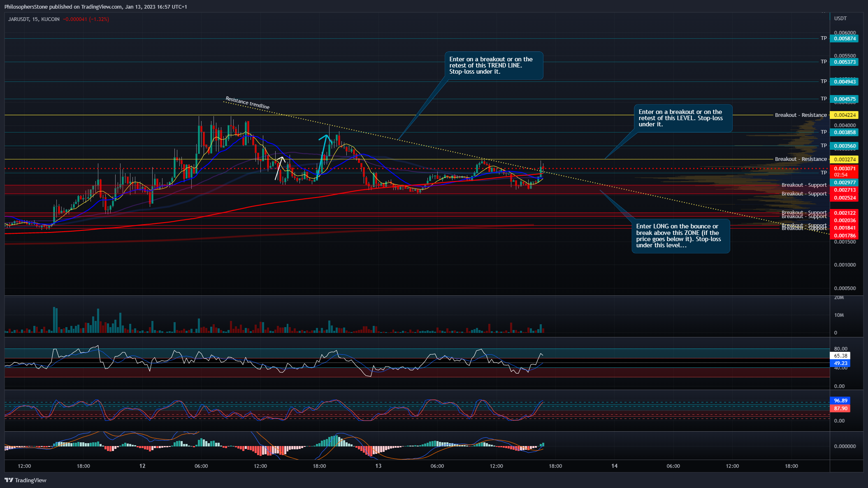Viewport: 868px width, 488px height.
Task: Click the date label 13 on time axis
Action: (x=378, y=466)
